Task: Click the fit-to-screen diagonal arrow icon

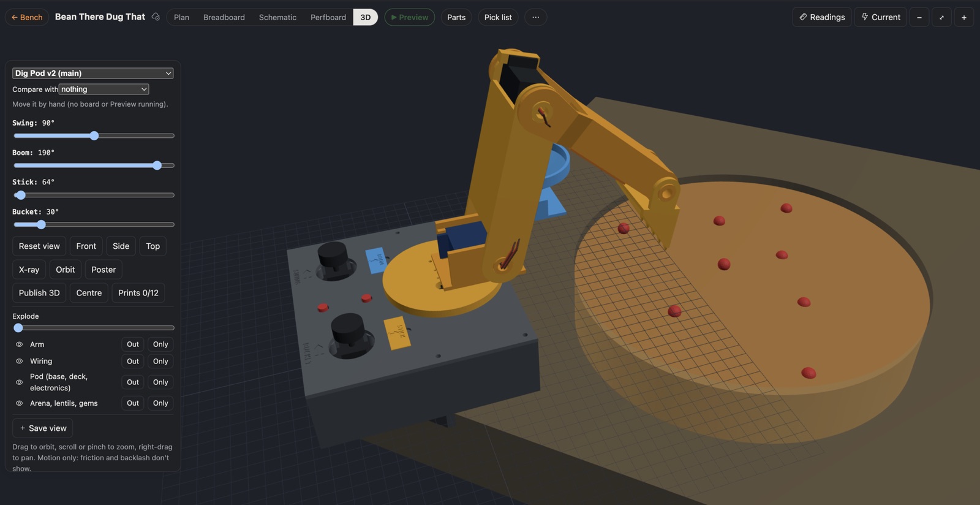Action: 941,17
